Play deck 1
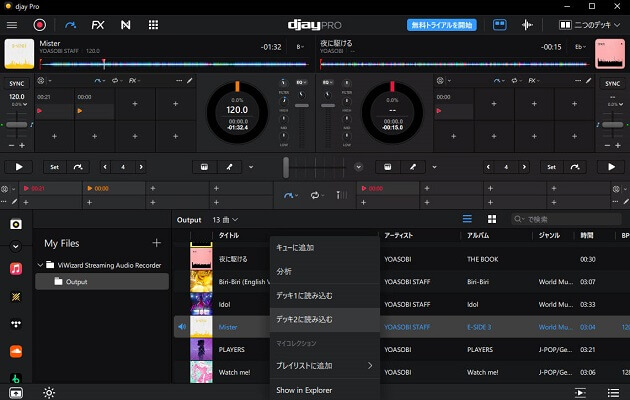 (18, 167)
